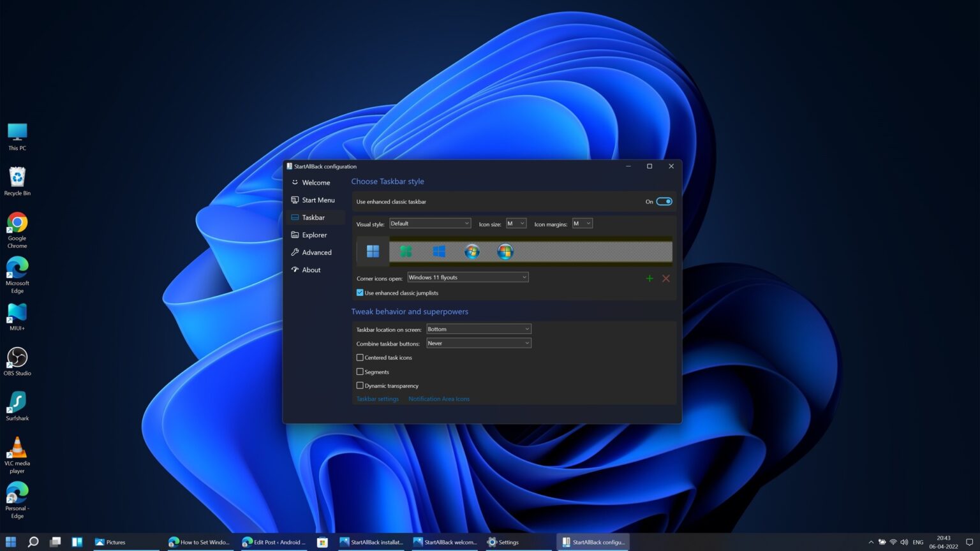This screenshot has height=551, width=980.
Task: Switch to the Start Menu section
Action: pos(318,200)
